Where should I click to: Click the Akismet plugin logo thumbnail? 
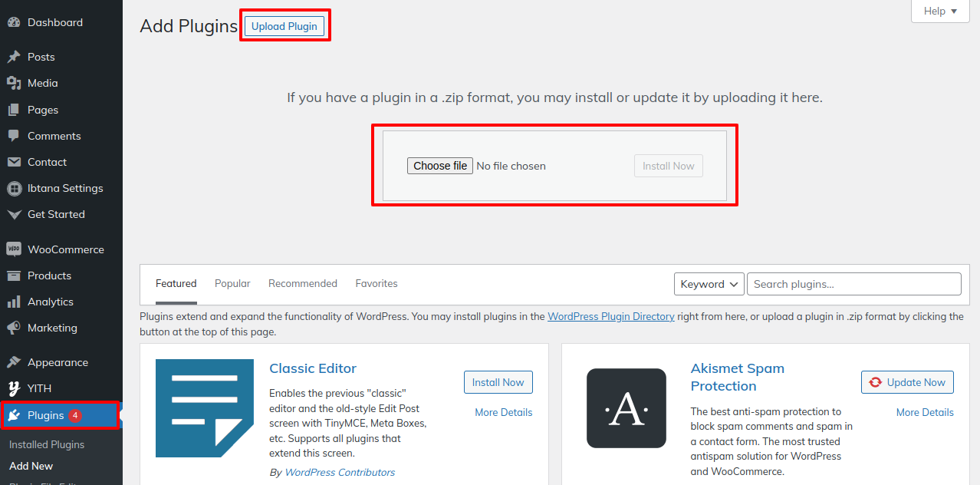[626, 408]
